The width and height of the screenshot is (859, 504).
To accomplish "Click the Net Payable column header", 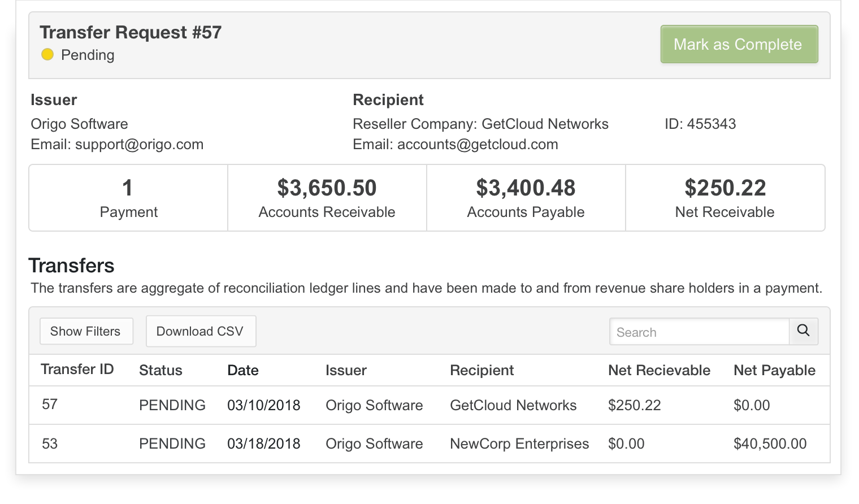I will pyautogui.click(x=774, y=370).
